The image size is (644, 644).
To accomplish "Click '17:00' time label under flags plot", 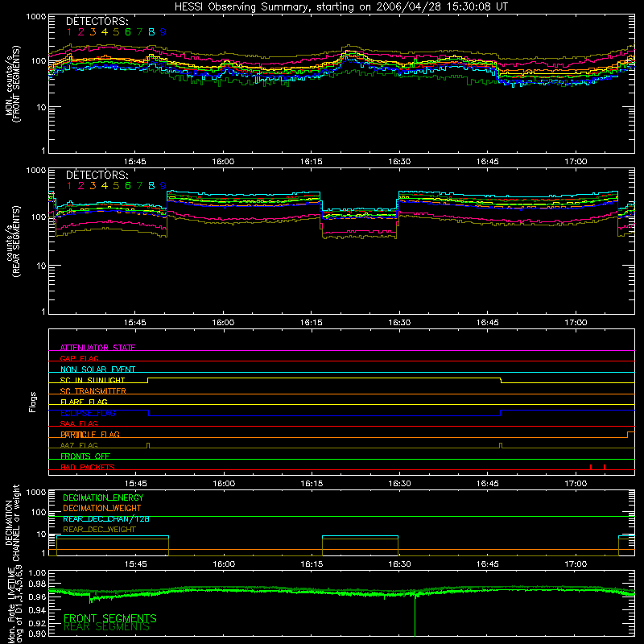I will click(x=576, y=484).
